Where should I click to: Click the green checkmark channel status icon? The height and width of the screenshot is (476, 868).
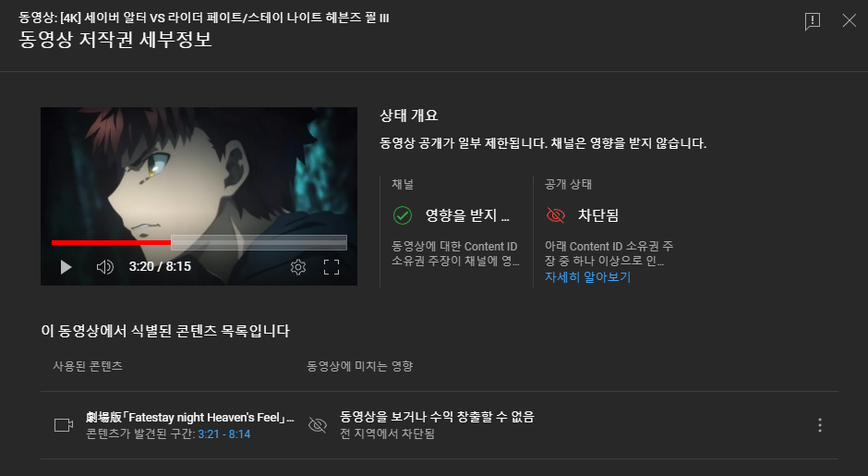[403, 215]
